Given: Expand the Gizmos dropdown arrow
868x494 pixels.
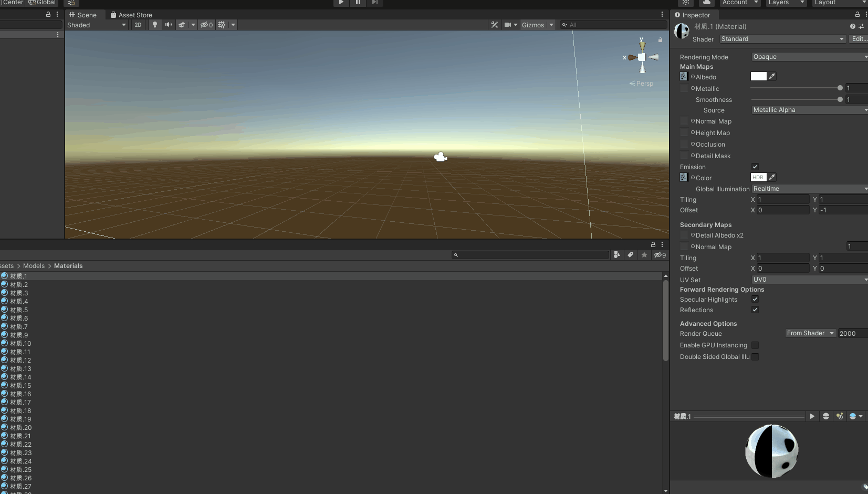Looking at the screenshot, I should 551,25.
